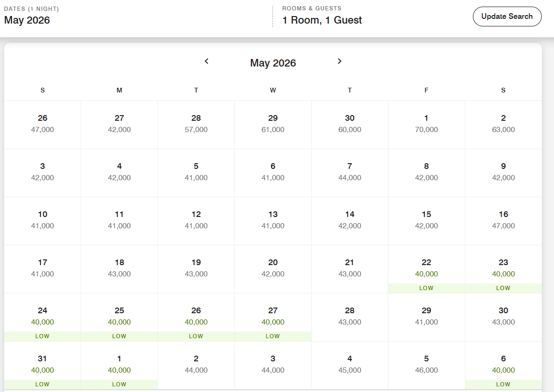Viewport: 554px width, 392px height.
Task: Click the LOW badge under May 24
Action: coord(42,336)
